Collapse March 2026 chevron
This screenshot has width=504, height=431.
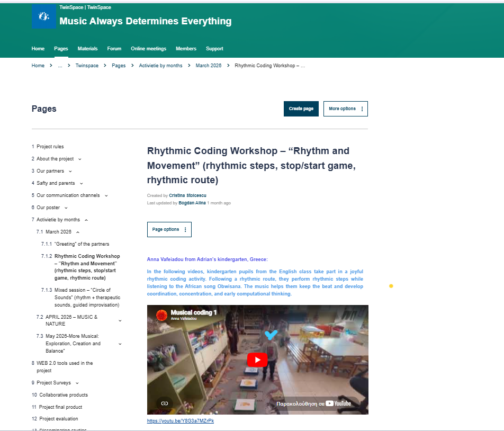[77, 232]
